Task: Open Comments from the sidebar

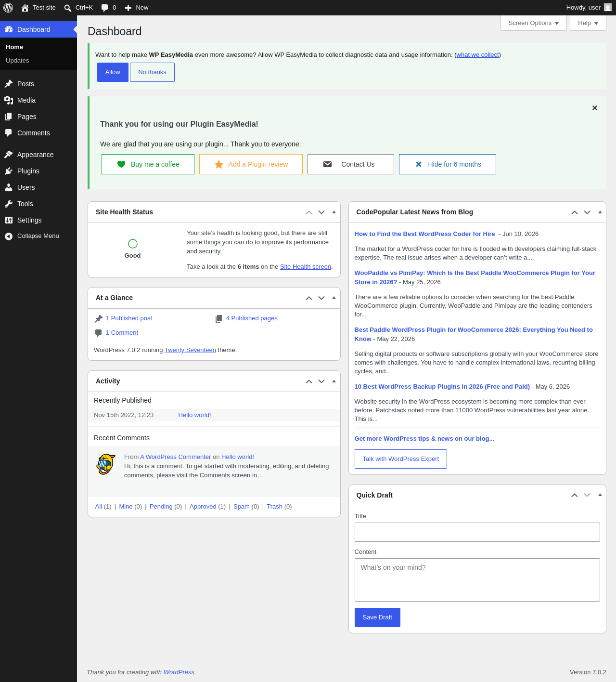Action: click(38, 133)
